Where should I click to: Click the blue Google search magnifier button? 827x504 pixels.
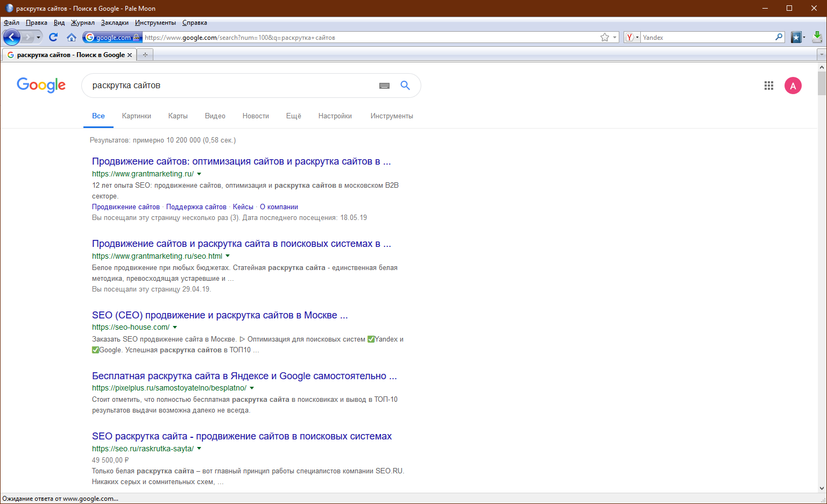[405, 85]
